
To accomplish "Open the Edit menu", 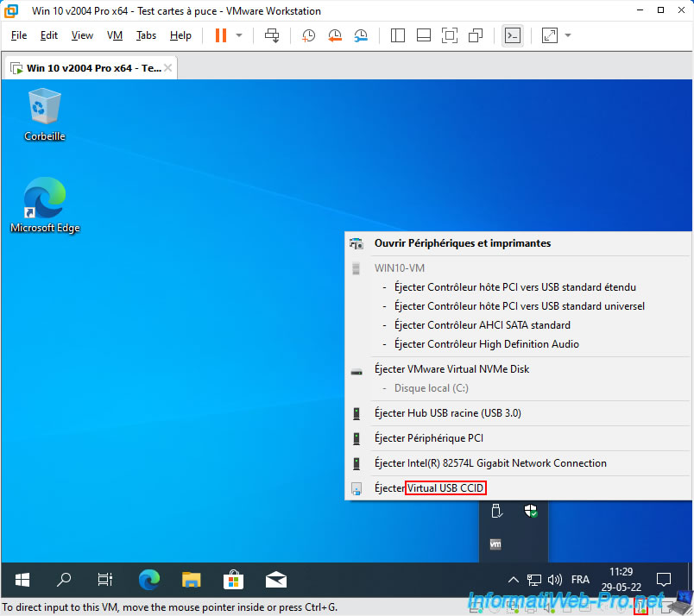I will coord(48,35).
